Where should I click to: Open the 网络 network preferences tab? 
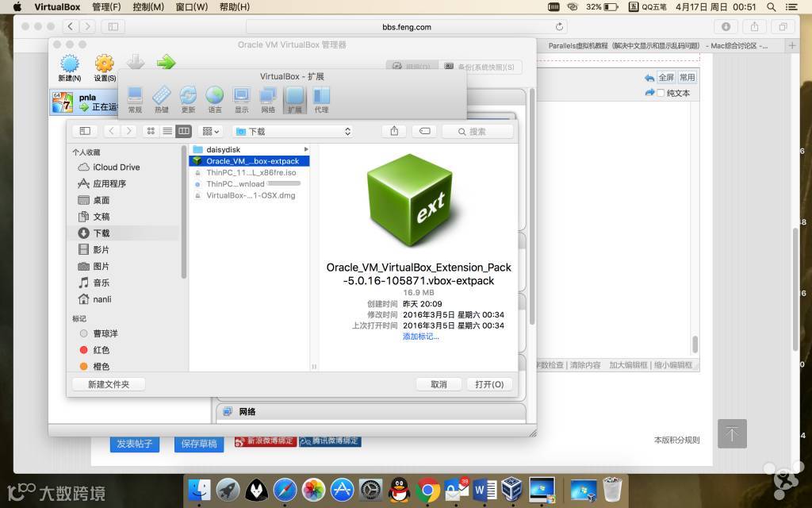pos(268,99)
